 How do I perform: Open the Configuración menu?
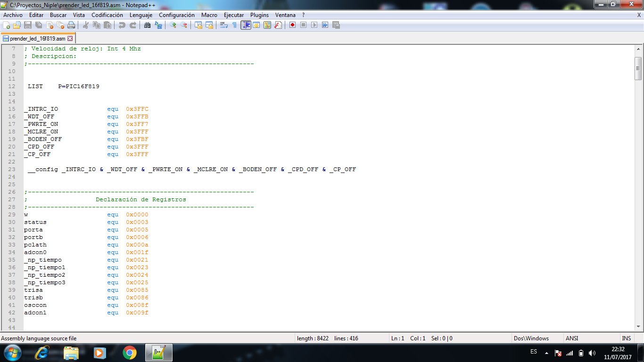(x=177, y=15)
